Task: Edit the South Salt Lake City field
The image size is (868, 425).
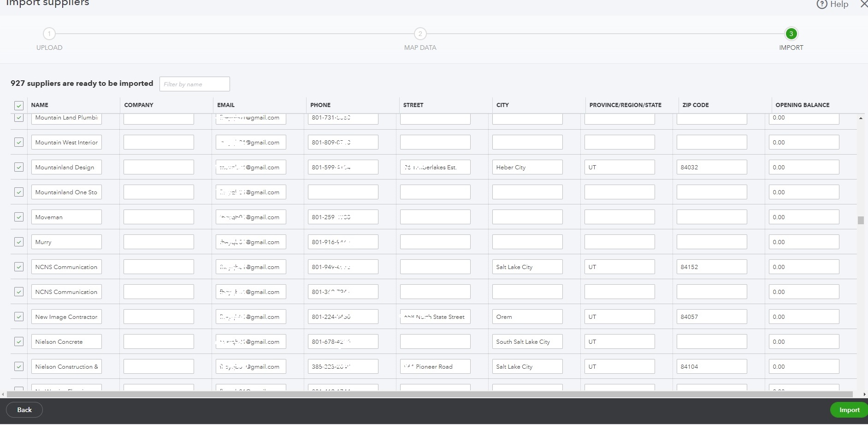Action: coord(527,341)
